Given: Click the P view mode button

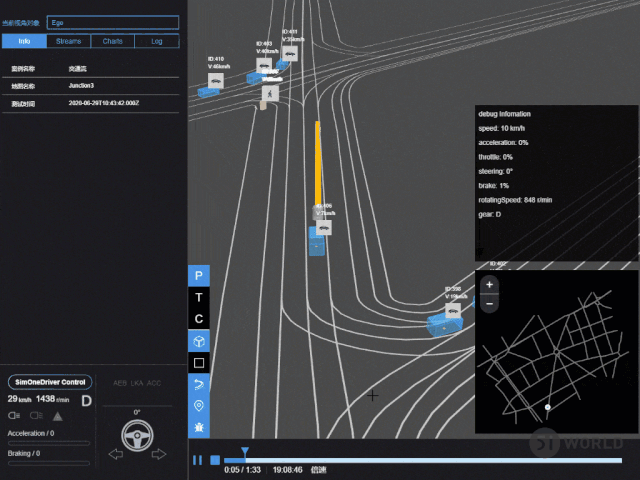Looking at the screenshot, I should [199, 275].
